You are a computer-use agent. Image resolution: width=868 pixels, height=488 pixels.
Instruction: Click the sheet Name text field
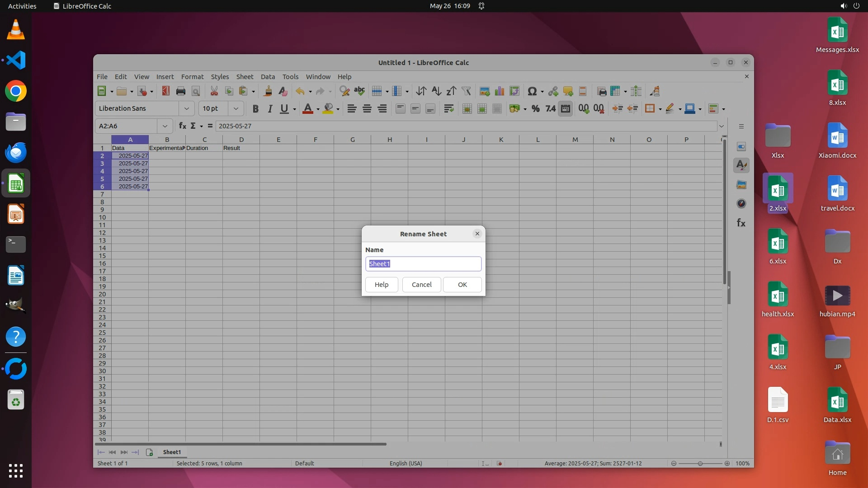(x=423, y=264)
